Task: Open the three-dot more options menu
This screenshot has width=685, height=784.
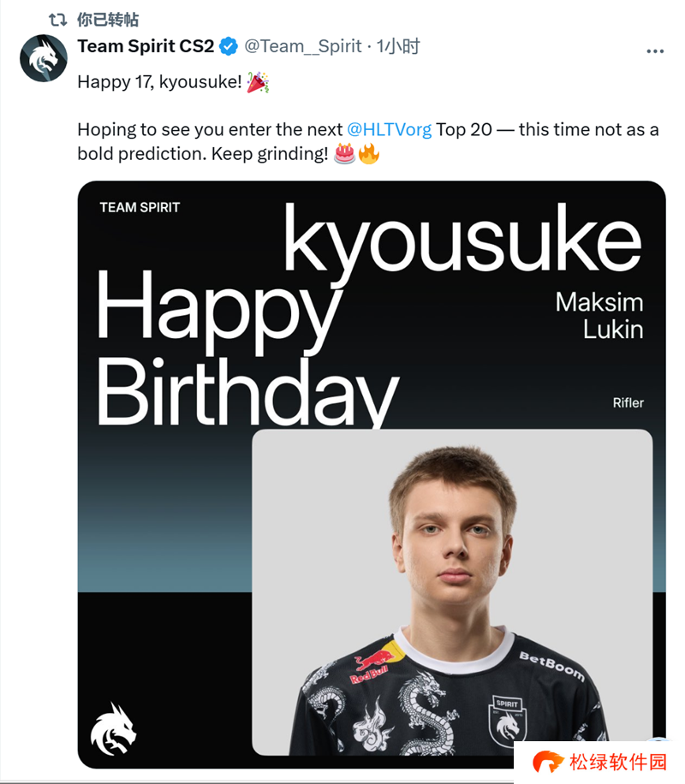Action: 655,50
